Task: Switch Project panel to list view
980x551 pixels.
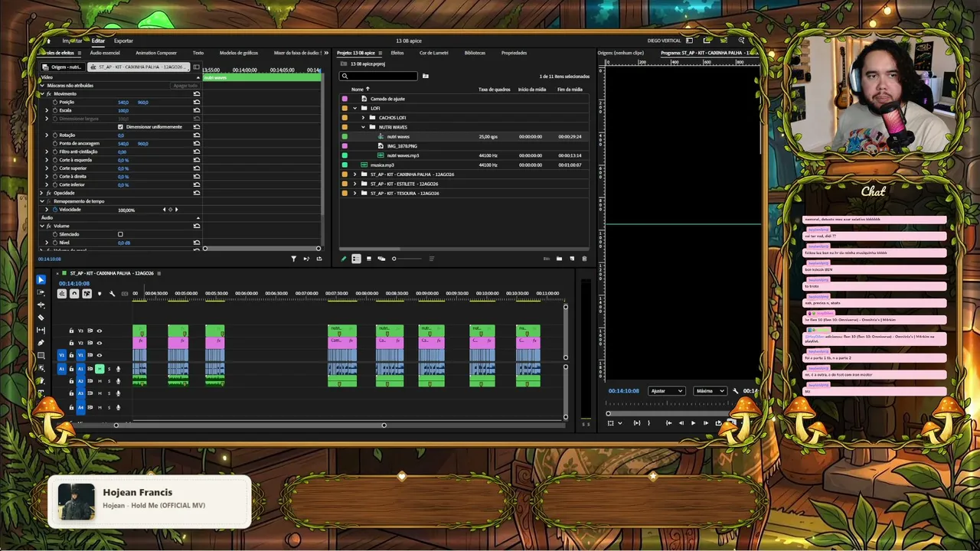Action: click(x=356, y=259)
